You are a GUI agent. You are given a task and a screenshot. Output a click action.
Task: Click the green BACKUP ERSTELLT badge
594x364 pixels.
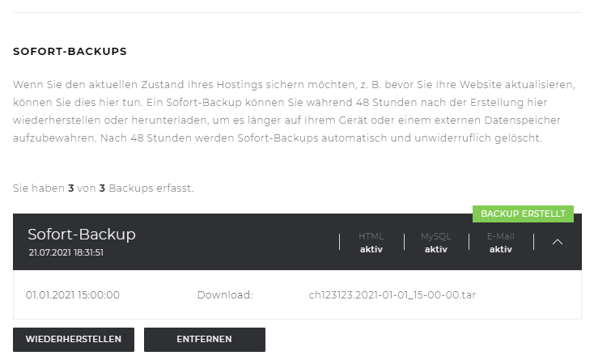point(523,214)
